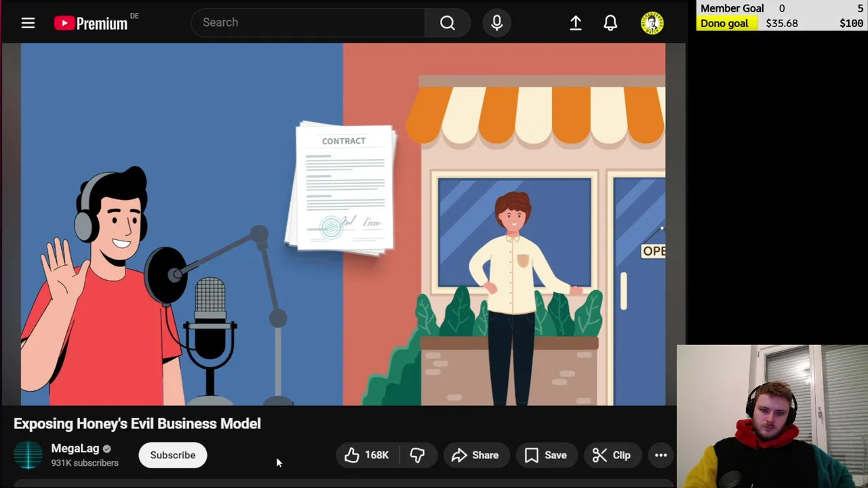Open the upload/create video icon
The image size is (868, 488).
coord(576,23)
